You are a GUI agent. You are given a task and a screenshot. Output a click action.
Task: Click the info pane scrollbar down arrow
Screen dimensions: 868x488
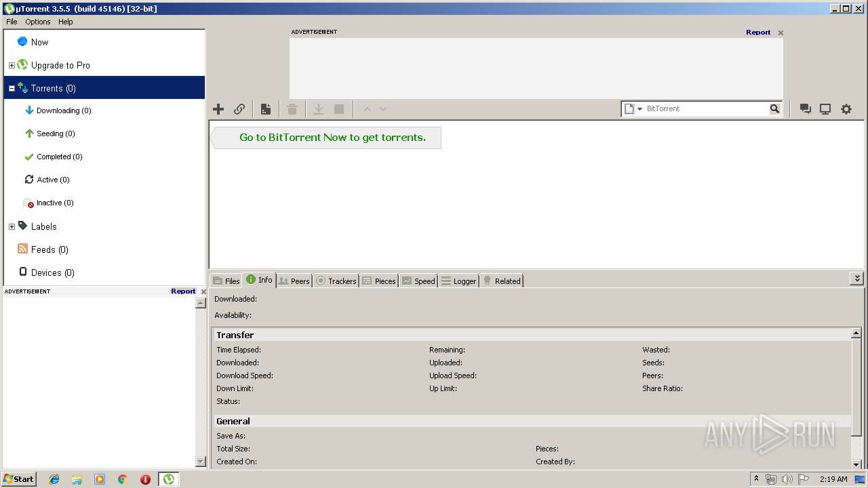[x=856, y=464]
